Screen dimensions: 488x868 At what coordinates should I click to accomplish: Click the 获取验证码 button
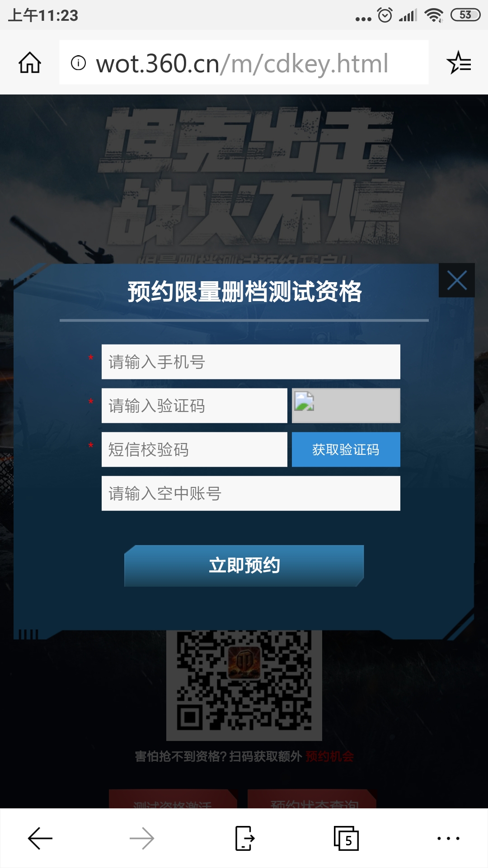coord(346,449)
